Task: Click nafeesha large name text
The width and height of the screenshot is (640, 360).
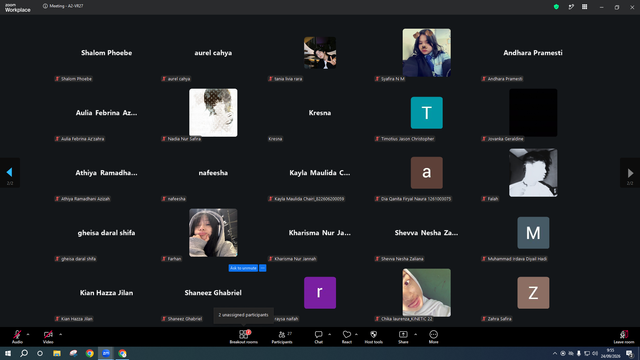Action: click(x=213, y=173)
